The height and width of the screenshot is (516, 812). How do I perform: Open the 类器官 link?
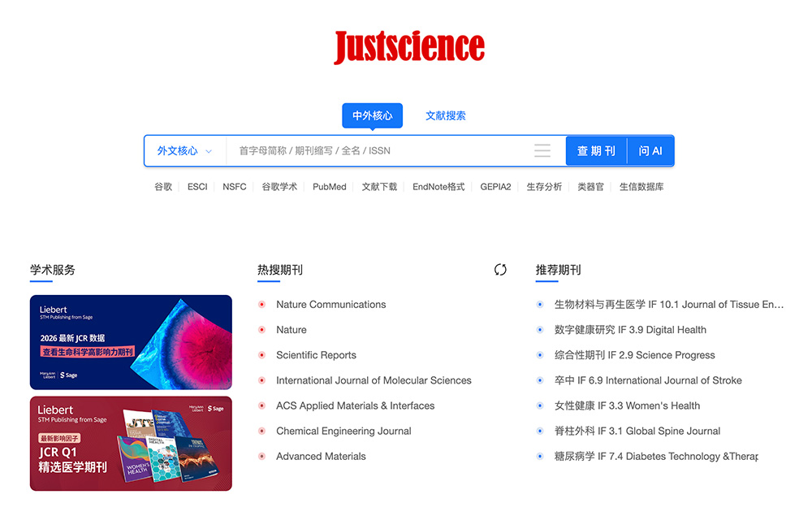point(591,187)
